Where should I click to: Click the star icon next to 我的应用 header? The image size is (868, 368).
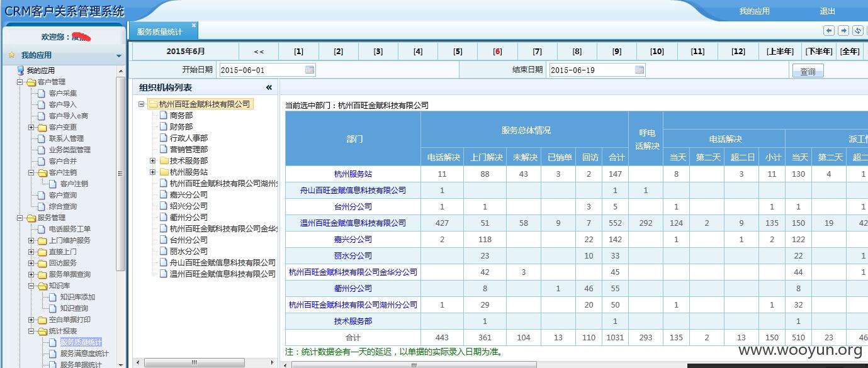coord(11,55)
